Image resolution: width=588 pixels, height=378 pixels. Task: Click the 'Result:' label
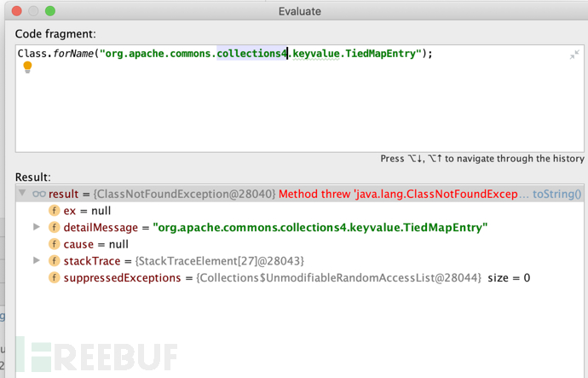click(x=33, y=177)
